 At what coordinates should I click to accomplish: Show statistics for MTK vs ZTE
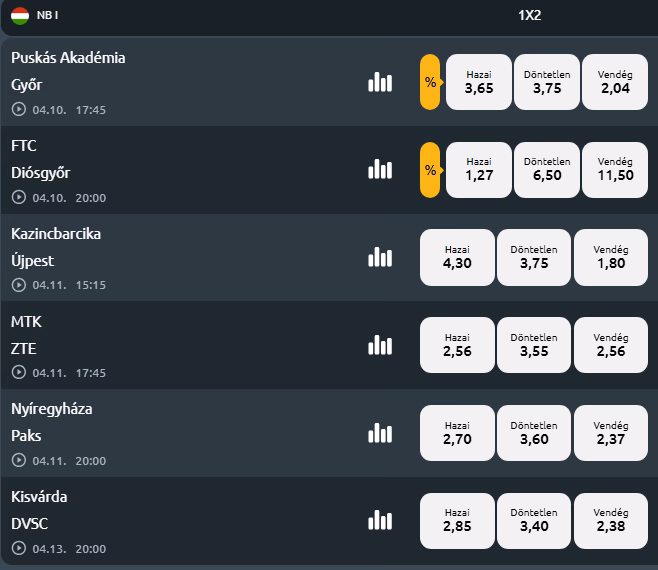tap(380, 346)
